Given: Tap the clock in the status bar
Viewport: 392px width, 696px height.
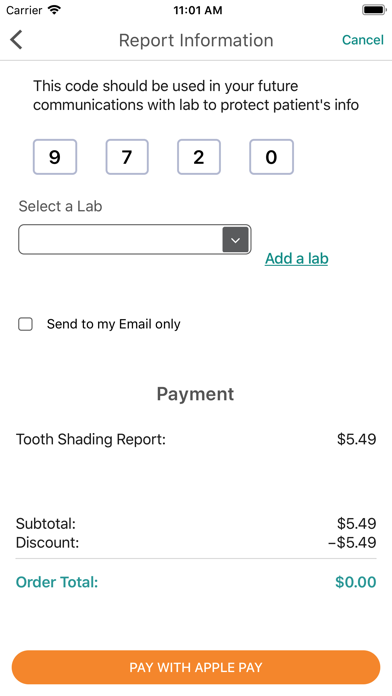Looking at the screenshot, I should (198, 10).
